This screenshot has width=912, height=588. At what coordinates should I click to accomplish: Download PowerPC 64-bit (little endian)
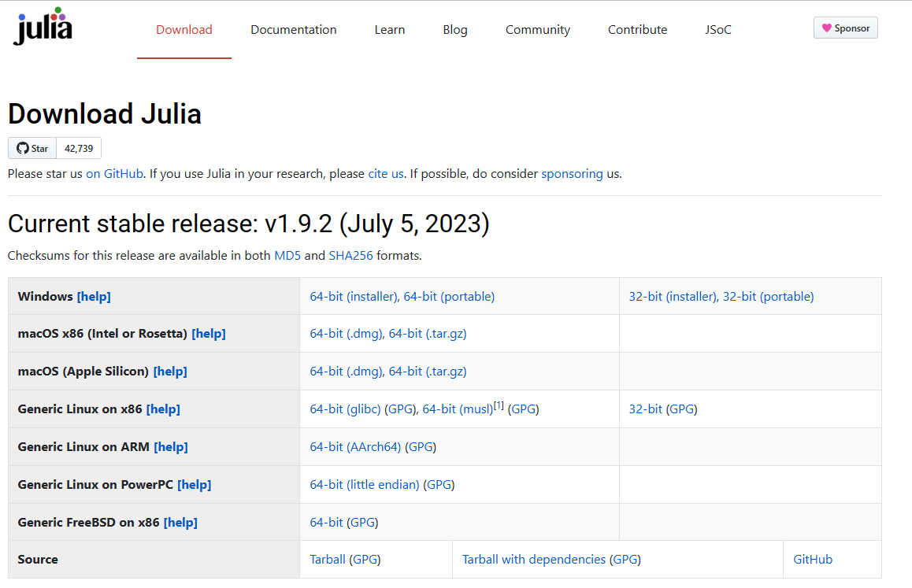click(365, 485)
